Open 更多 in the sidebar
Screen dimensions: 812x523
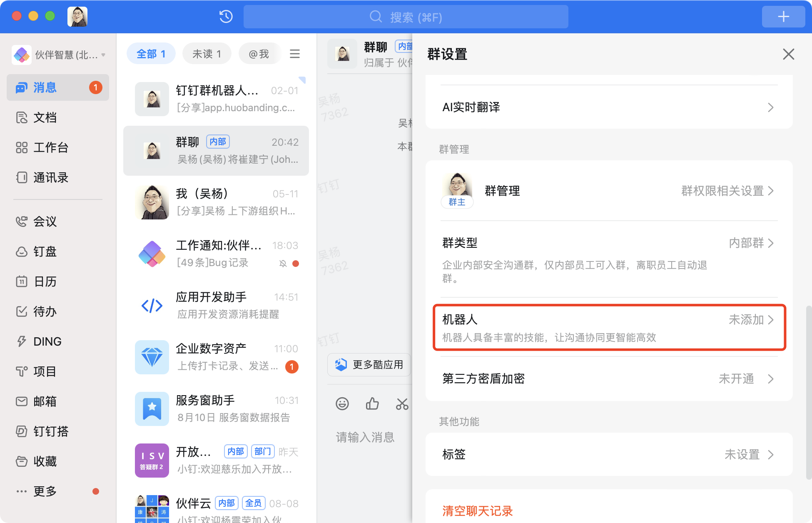coord(58,491)
